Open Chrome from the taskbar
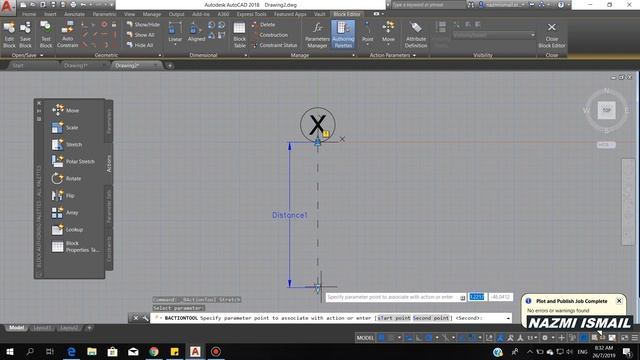 click(x=154, y=351)
